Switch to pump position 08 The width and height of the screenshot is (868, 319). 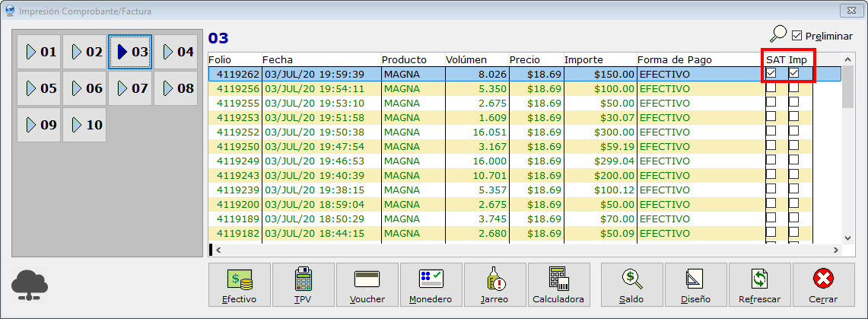click(176, 88)
